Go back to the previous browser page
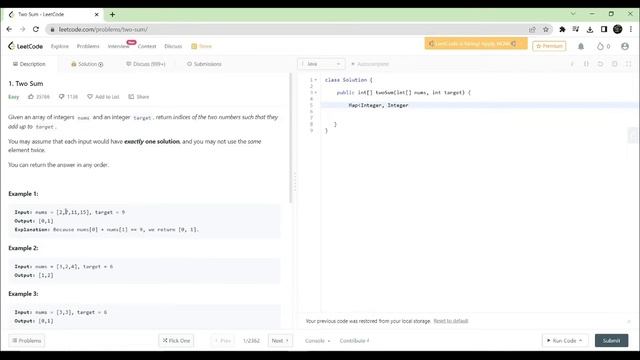Screen dimensions: 640x360 point(9,29)
